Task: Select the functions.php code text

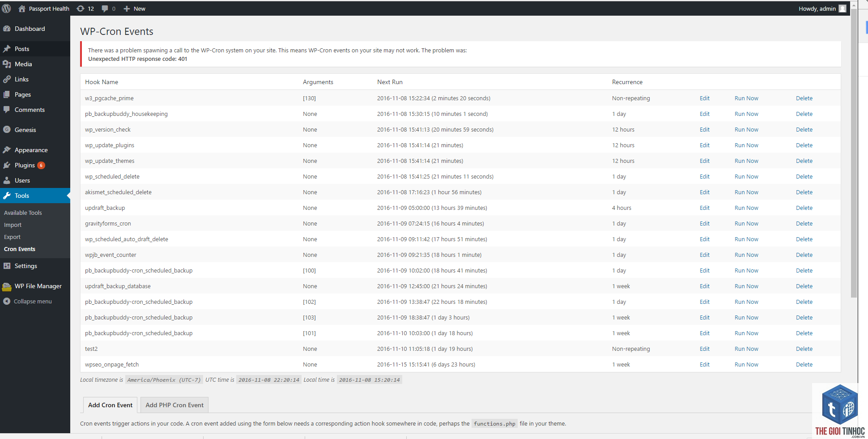Action: tap(494, 424)
